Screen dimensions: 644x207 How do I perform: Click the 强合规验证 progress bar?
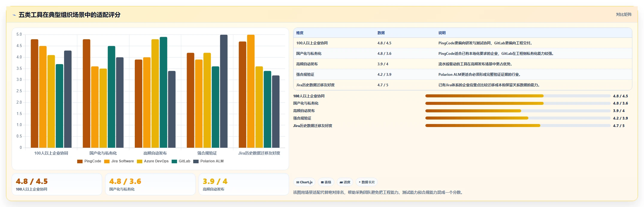click(x=518, y=118)
